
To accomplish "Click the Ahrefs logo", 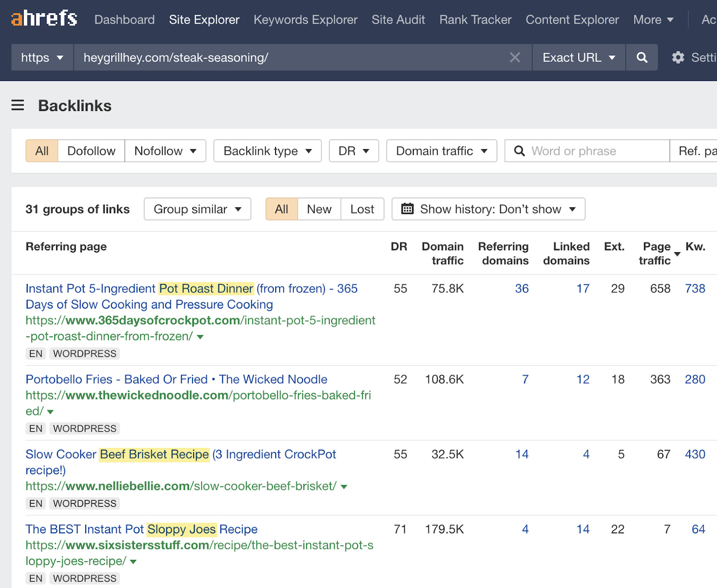I will 43,19.
